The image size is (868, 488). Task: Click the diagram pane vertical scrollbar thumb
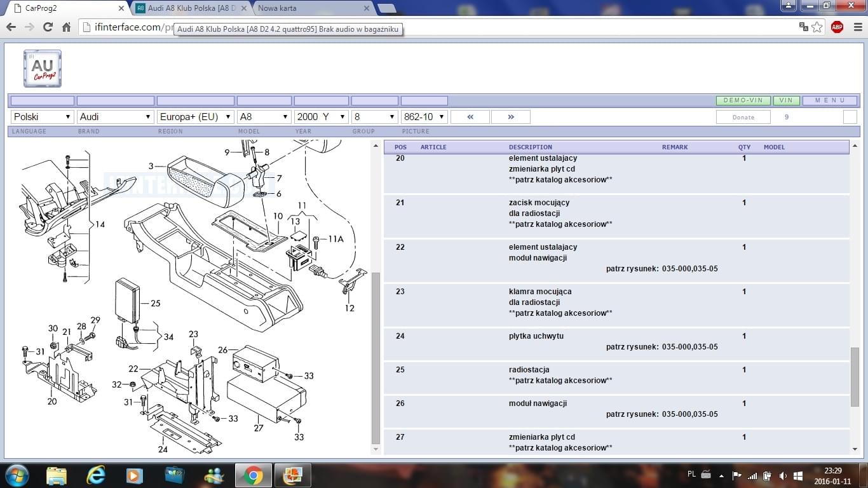(x=376, y=359)
